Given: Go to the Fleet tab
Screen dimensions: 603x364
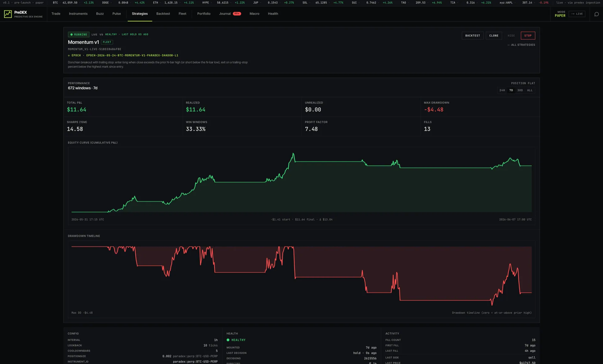Looking at the screenshot, I should point(182,14).
